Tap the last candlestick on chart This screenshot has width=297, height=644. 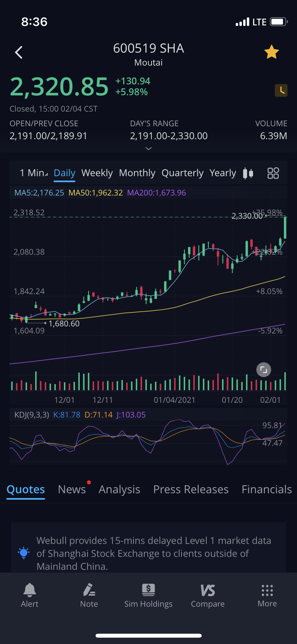(285, 228)
